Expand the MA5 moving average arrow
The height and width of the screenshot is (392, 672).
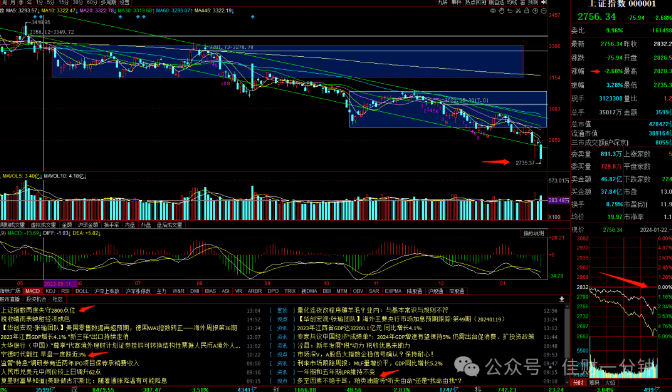[39, 10]
